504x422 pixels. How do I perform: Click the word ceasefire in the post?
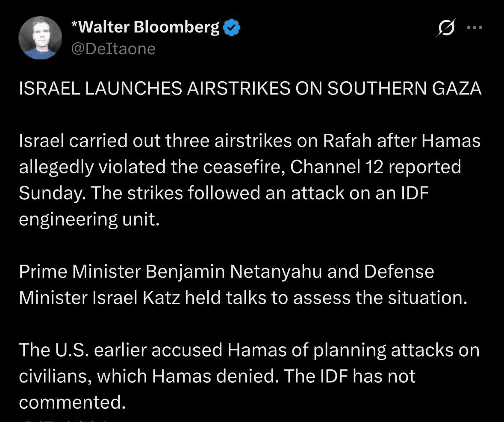click(x=243, y=167)
